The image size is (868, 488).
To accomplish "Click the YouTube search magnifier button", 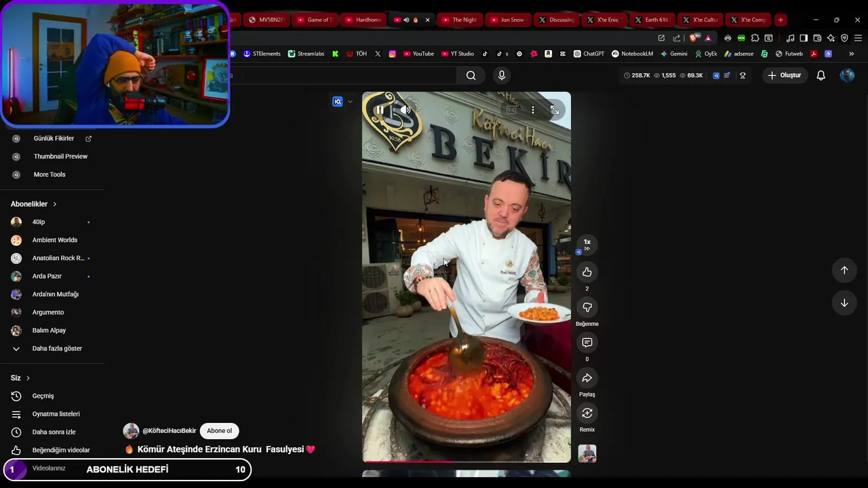I will [471, 75].
